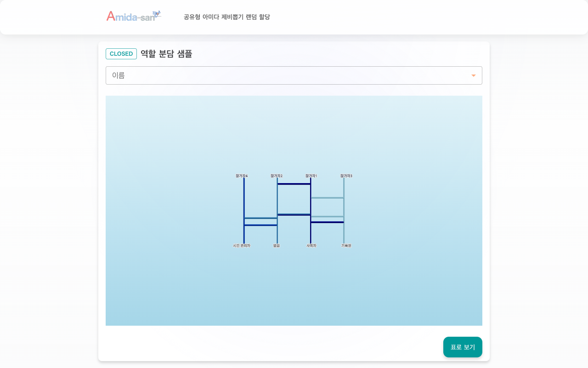Click the orange dropdown arrow
The height and width of the screenshot is (368, 588).
(474, 75)
